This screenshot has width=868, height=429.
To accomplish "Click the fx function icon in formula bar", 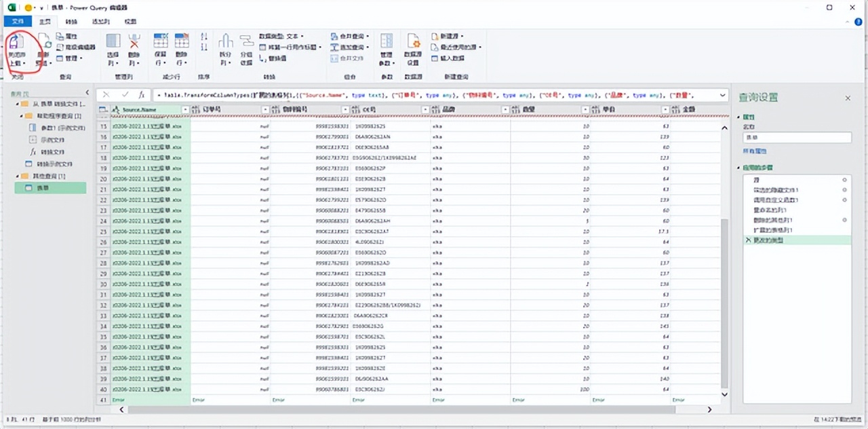I will tap(141, 95).
